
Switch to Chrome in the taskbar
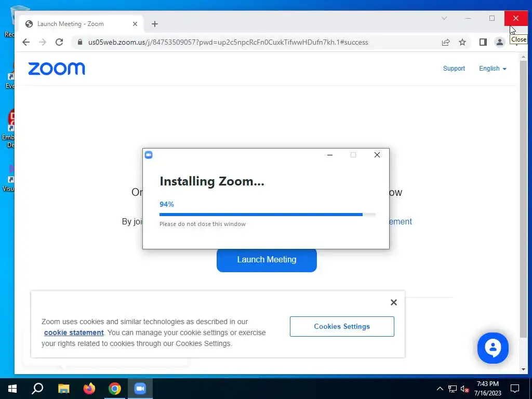(x=115, y=389)
